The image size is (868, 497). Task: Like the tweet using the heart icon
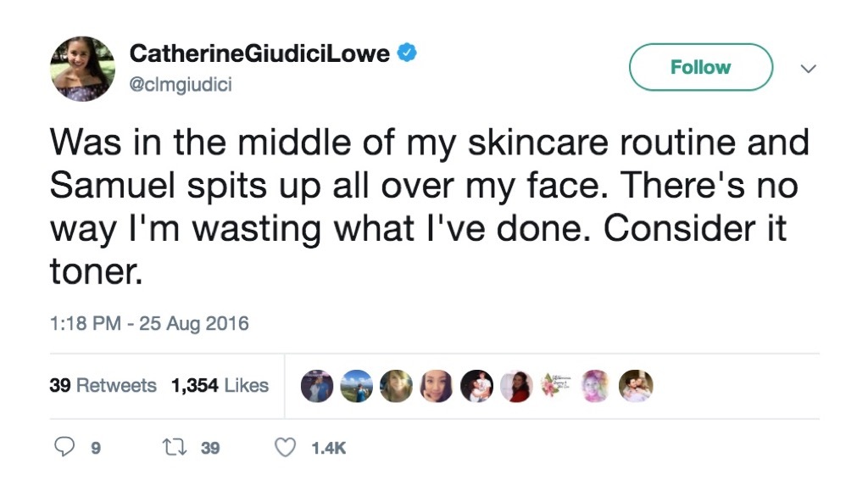[286, 445]
